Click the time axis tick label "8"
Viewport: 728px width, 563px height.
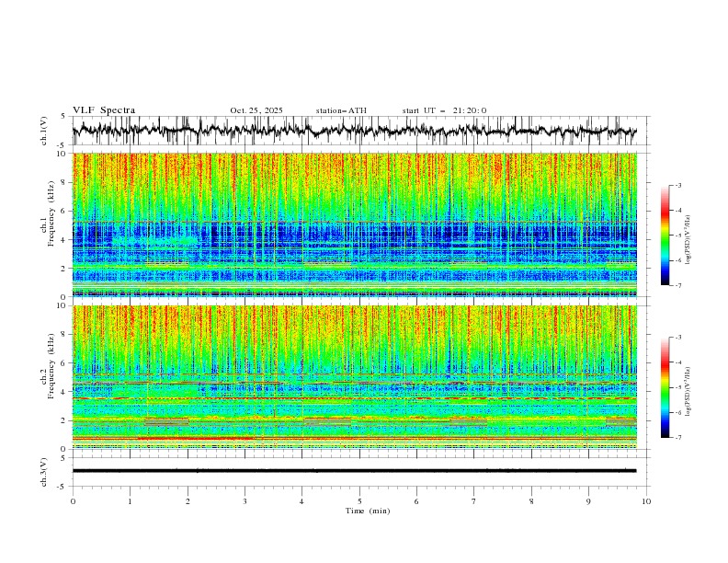pos(531,501)
